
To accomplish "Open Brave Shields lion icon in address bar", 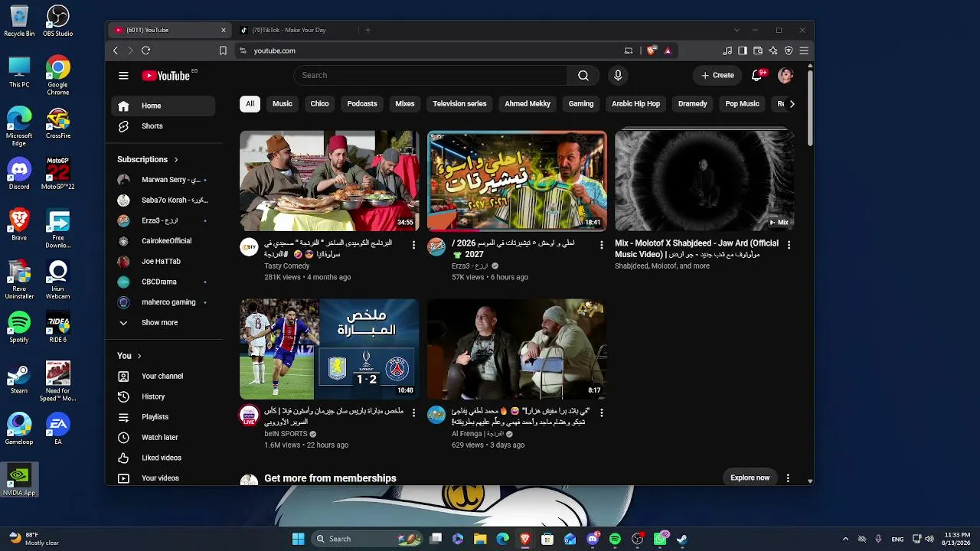I will pos(652,51).
